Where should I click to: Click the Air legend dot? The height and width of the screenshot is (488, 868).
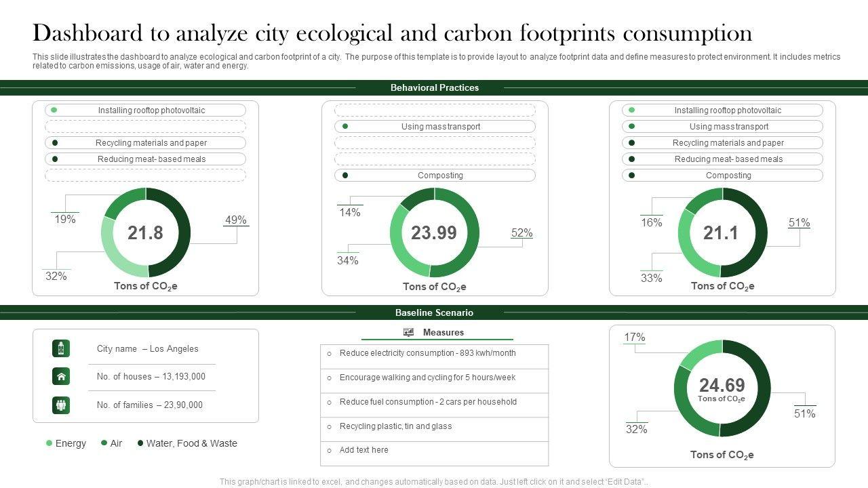(x=104, y=443)
